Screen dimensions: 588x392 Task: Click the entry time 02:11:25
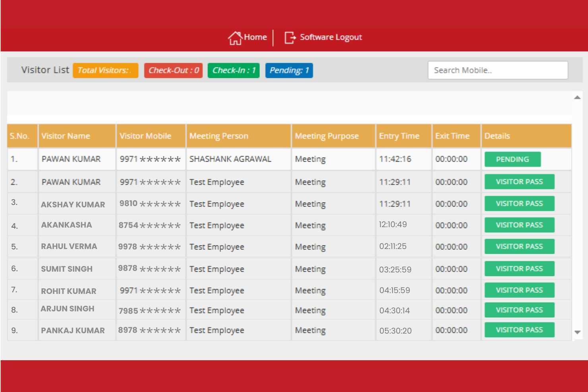tap(393, 246)
